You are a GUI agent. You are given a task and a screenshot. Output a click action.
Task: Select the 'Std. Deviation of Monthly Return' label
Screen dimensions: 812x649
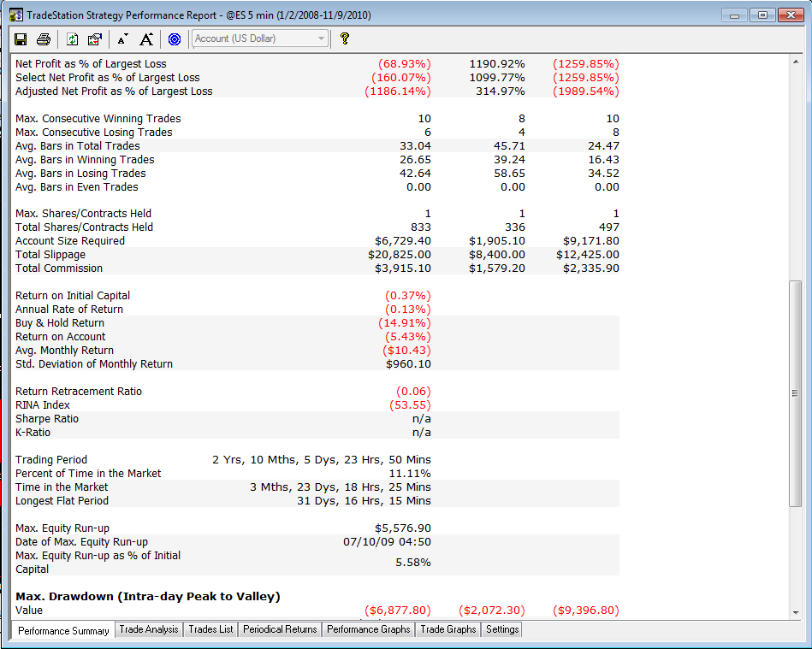click(94, 364)
